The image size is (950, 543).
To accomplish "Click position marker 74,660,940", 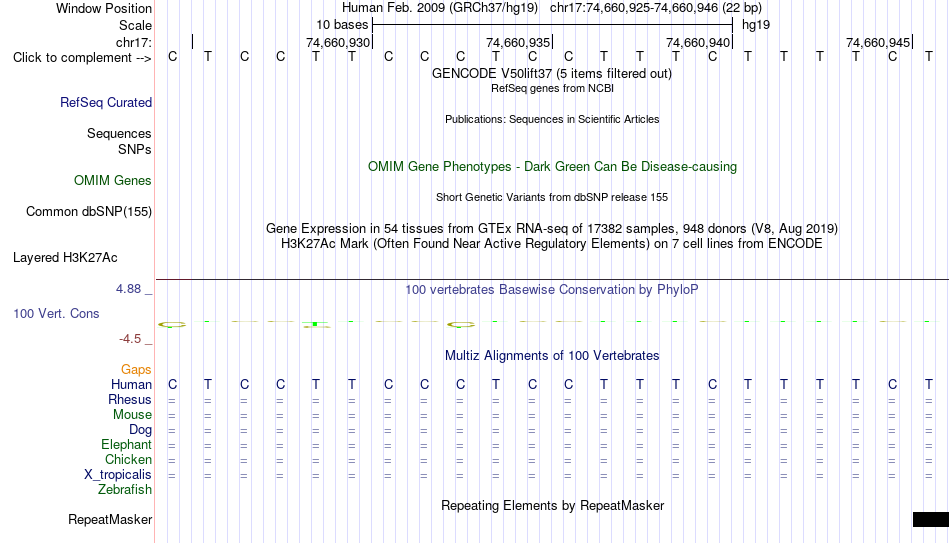I will 698,42.
